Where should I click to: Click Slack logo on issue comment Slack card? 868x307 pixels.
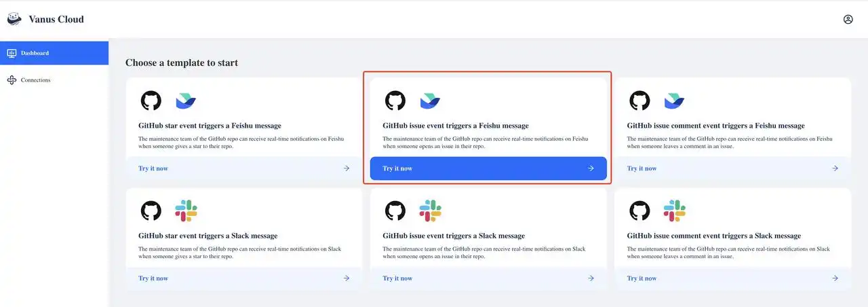[x=674, y=211]
